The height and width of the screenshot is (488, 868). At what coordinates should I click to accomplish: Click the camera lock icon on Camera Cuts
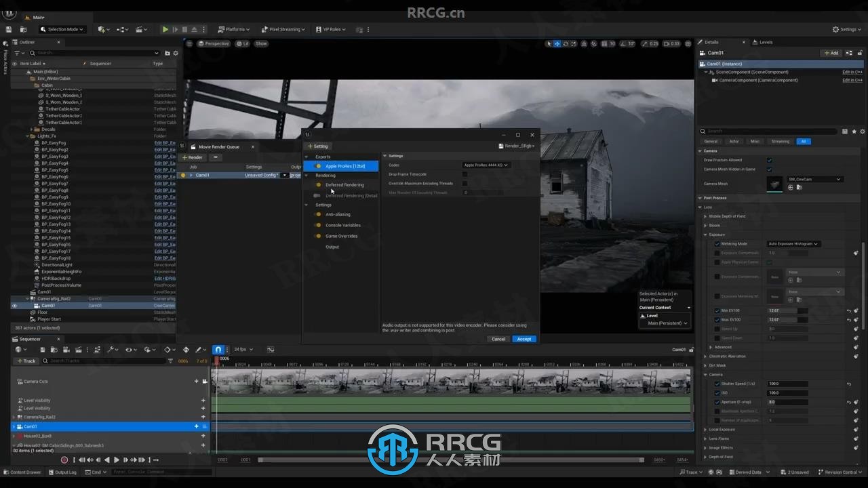(204, 382)
